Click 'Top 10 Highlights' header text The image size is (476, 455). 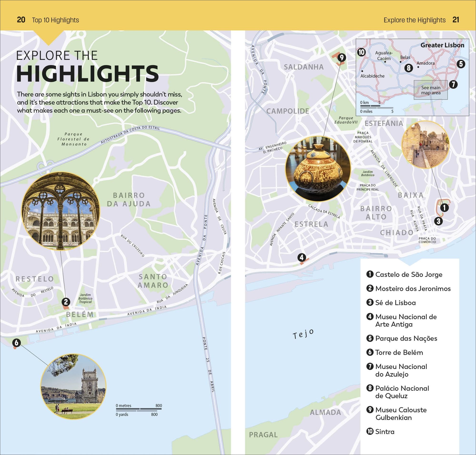(x=55, y=20)
